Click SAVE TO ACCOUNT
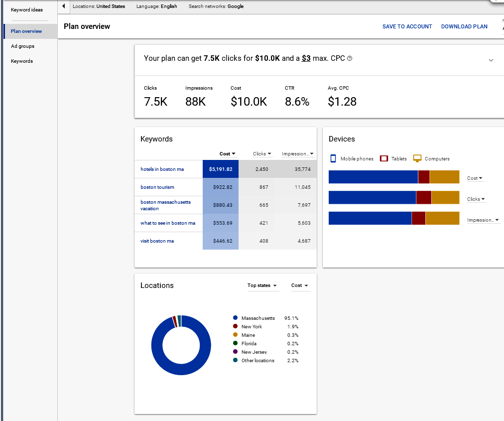Screen dimensions: 504x421 (x=407, y=26)
